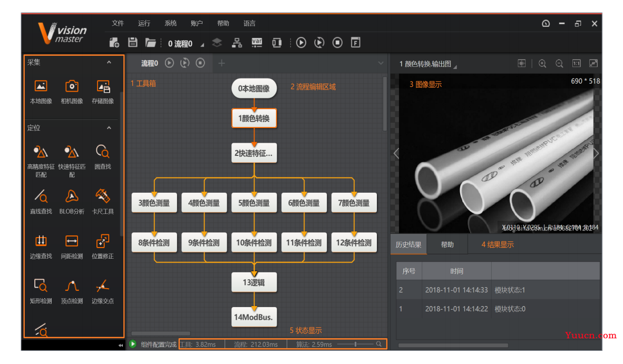
Task: Adjust the flow canvas zoom slider
Action: click(355, 344)
